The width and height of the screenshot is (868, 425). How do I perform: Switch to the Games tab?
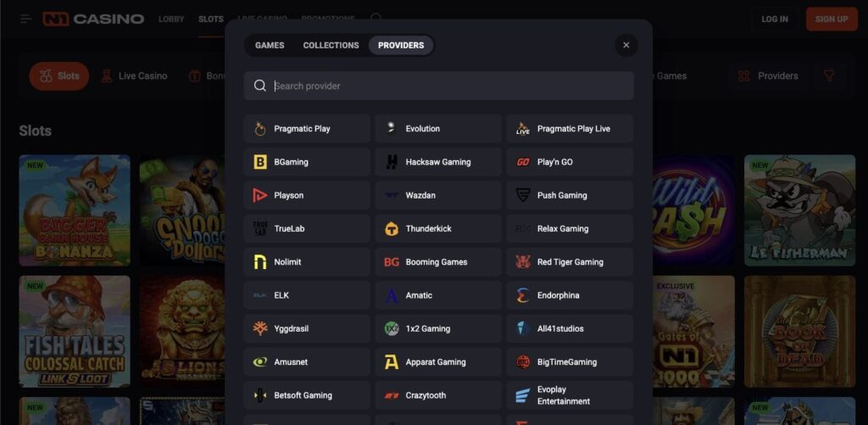point(270,45)
